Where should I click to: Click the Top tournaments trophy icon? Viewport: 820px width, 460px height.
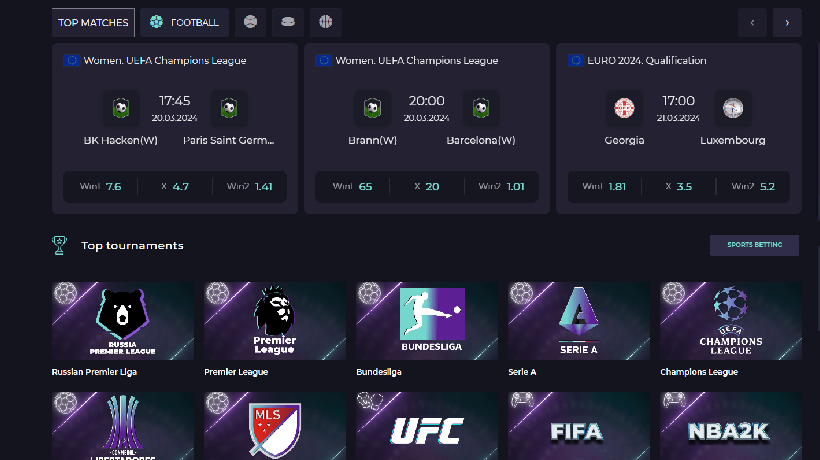[x=59, y=245]
